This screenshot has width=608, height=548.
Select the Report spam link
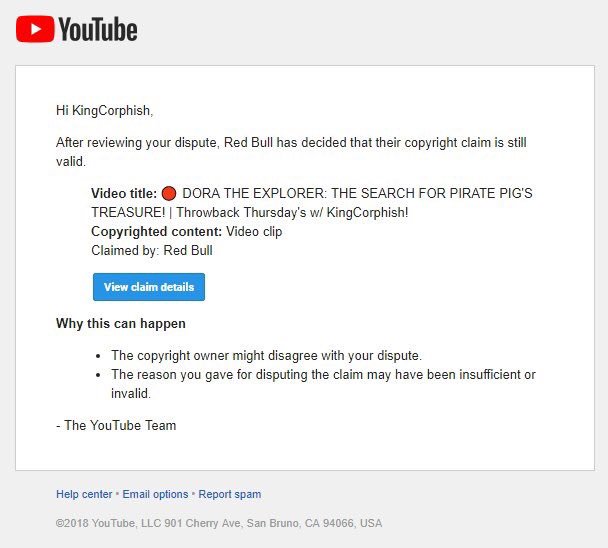point(230,494)
